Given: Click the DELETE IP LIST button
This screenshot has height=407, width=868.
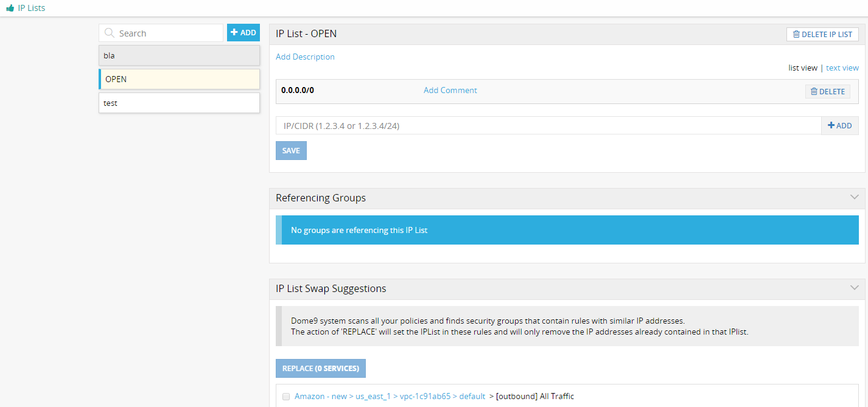Looking at the screenshot, I should click(822, 34).
